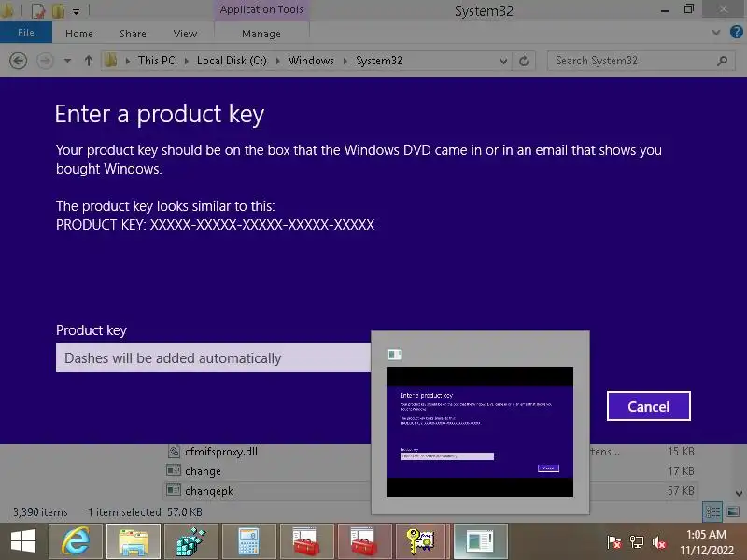Cancel the product key dialog

click(648, 406)
